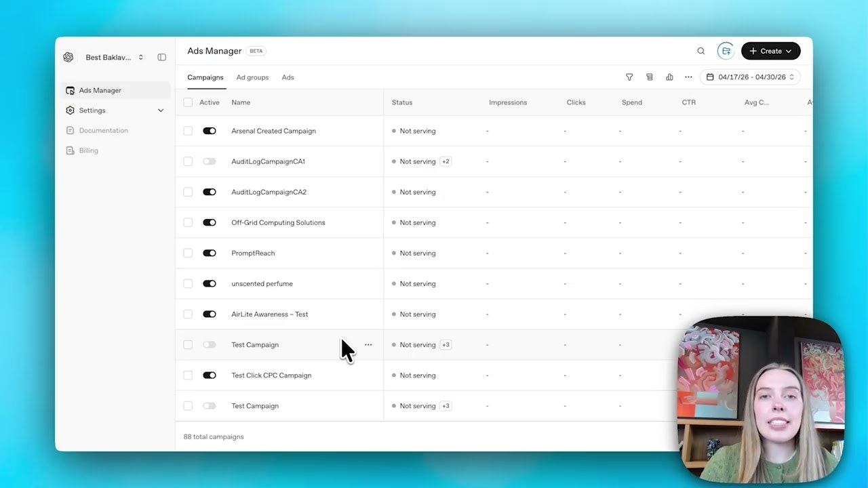
Task: Switch to the Ad groups tab
Action: [x=252, y=77]
